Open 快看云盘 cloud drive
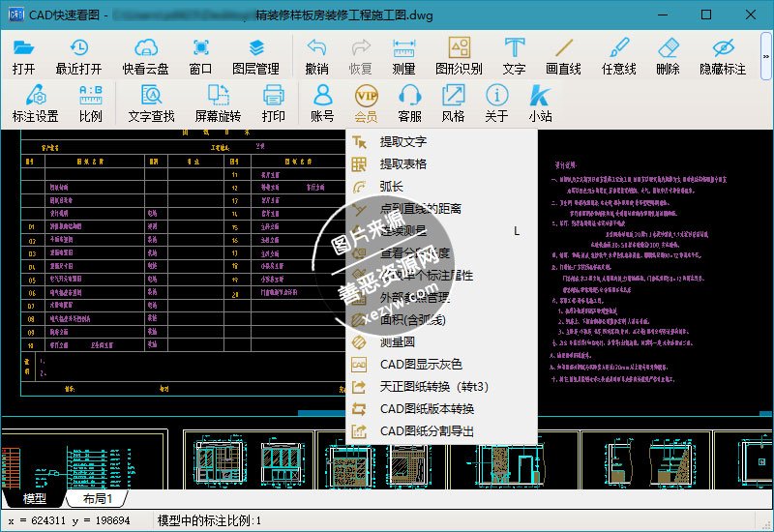Image resolution: width=774 pixels, height=532 pixels. coord(146,57)
